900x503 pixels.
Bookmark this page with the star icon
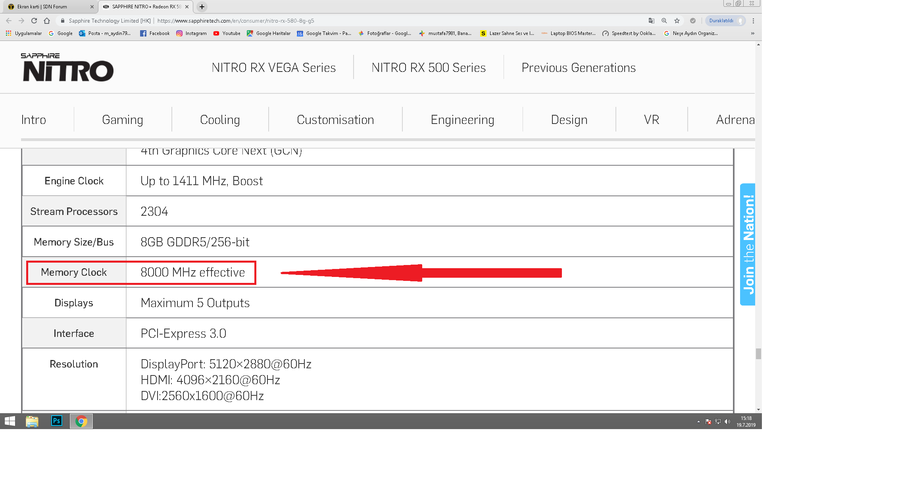click(x=677, y=21)
